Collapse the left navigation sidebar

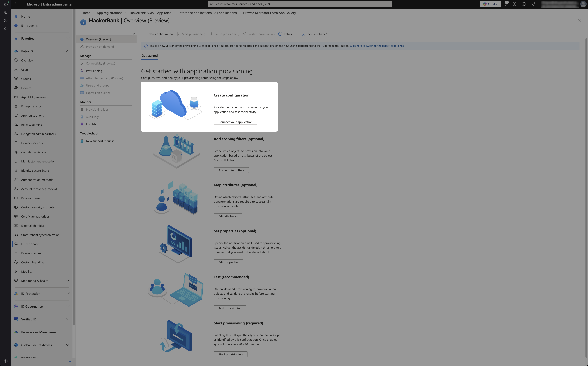click(x=70, y=361)
